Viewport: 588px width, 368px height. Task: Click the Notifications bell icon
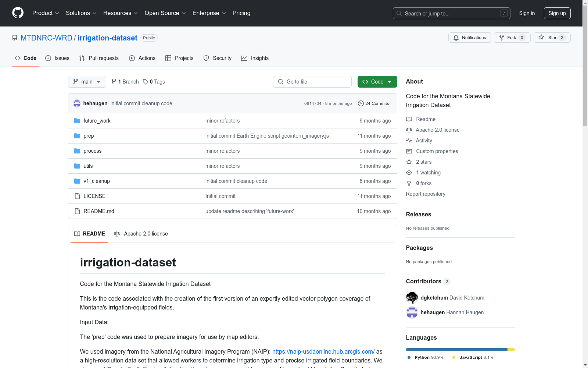pyautogui.click(x=456, y=38)
